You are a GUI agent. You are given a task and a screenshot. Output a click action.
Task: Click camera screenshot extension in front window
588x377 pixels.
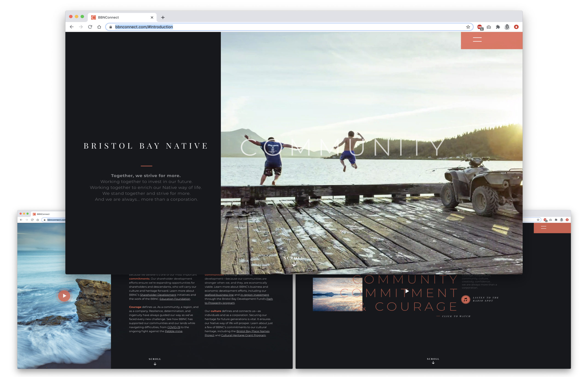pyautogui.click(x=489, y=27)
